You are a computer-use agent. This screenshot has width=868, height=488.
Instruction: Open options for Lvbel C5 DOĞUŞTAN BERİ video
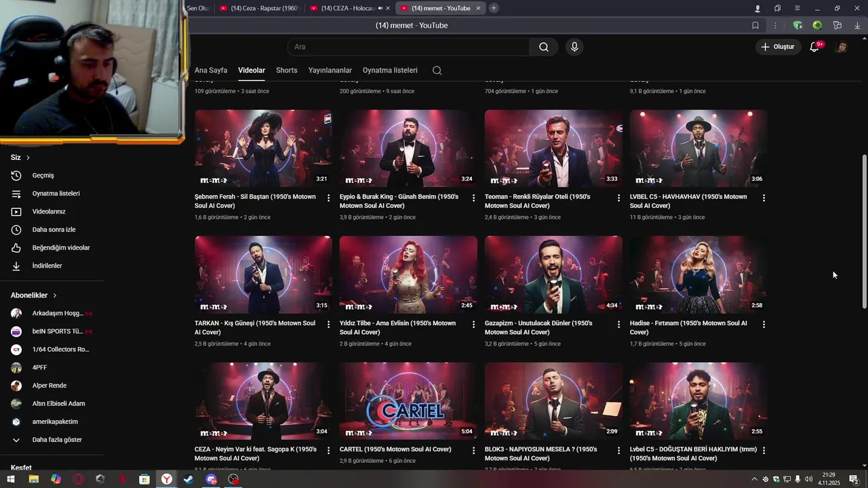(x=764, y=450)
